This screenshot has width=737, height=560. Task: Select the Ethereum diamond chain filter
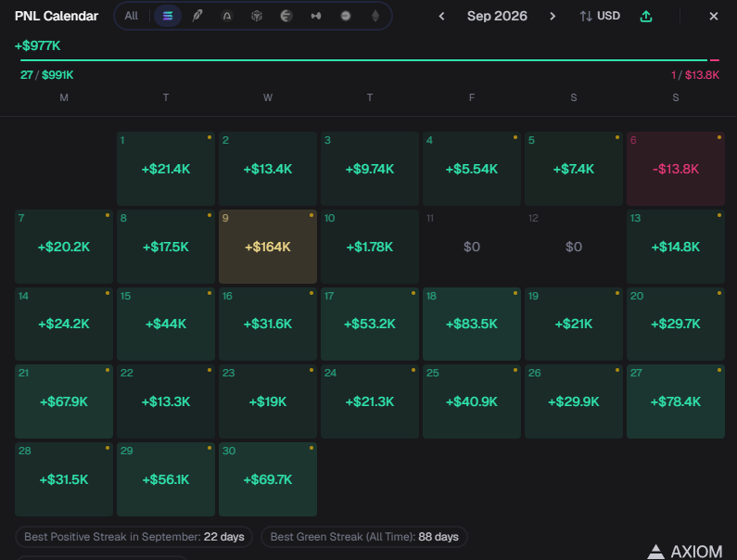click(375, 16)
